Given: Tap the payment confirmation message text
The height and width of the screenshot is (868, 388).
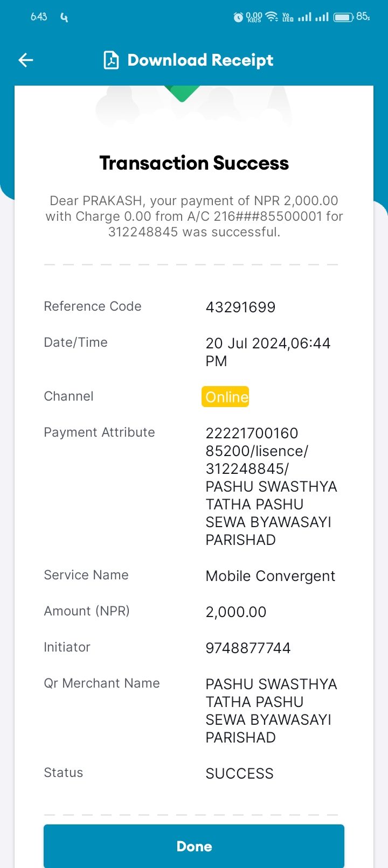Looking at the screenshot, I should coord(194,216).
